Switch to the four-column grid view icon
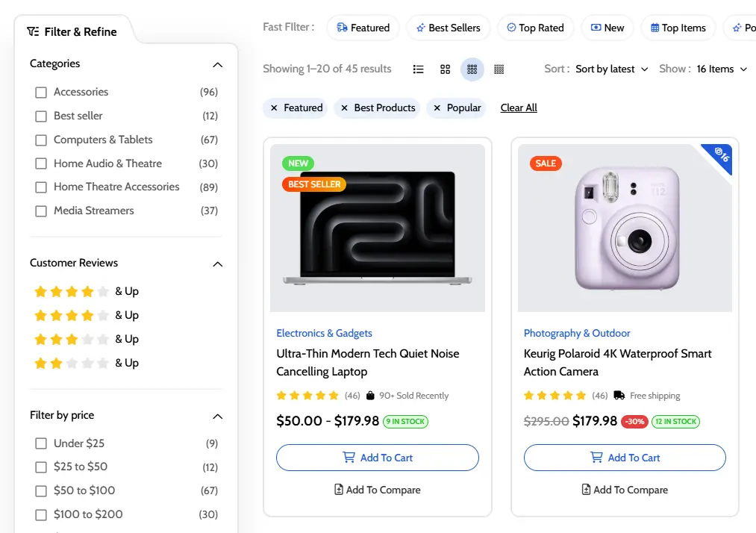 tap(499, 69)
